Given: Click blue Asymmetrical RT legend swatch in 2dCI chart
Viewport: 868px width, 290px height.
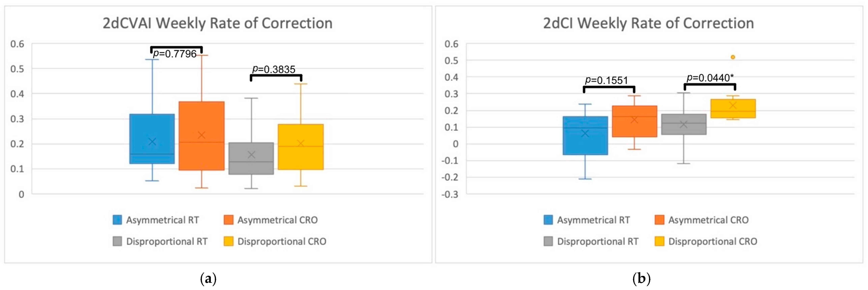Looking at the screenshot, I should [548, 220].
